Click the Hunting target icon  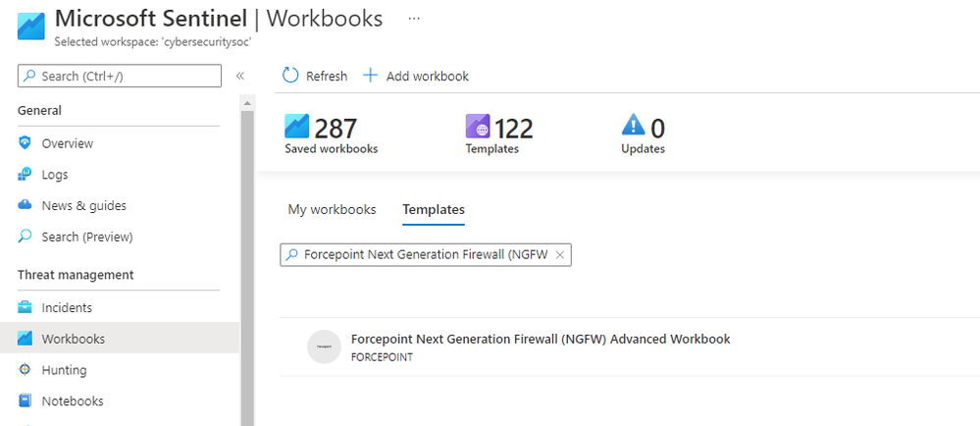[25, 370]
